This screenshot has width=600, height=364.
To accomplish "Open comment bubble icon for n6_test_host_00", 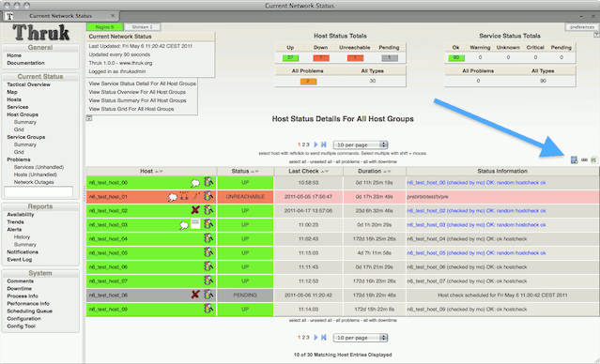I will (x=195, y=183).
